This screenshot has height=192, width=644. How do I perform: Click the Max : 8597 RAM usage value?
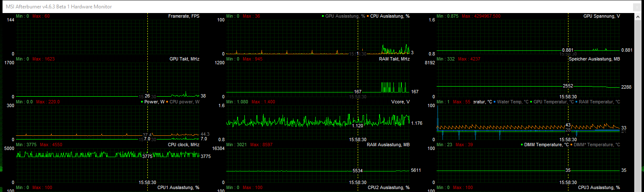(x=261, y=145)
